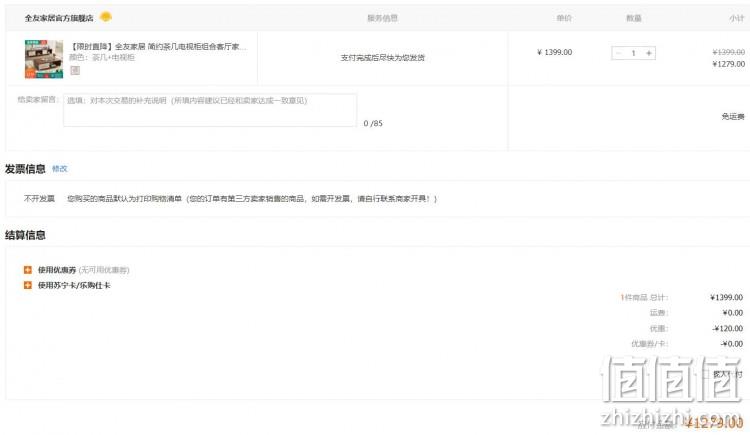Increase quantity with the plus button
The height and width of the screenshot is (435, 750).
[x=649, y=53]
